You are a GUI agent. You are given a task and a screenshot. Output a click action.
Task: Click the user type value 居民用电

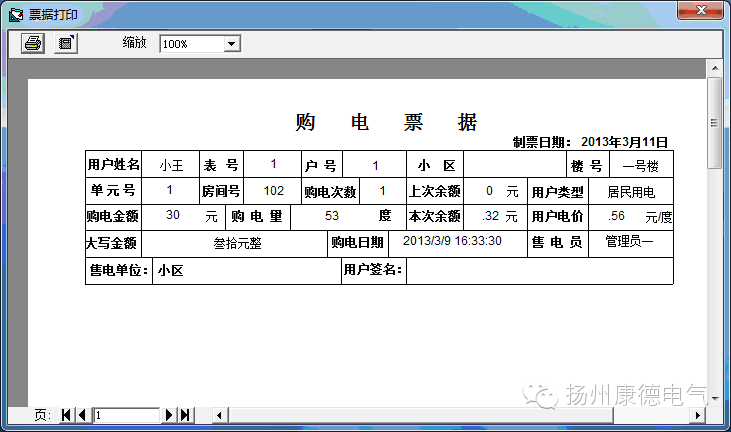pos(631,192)
